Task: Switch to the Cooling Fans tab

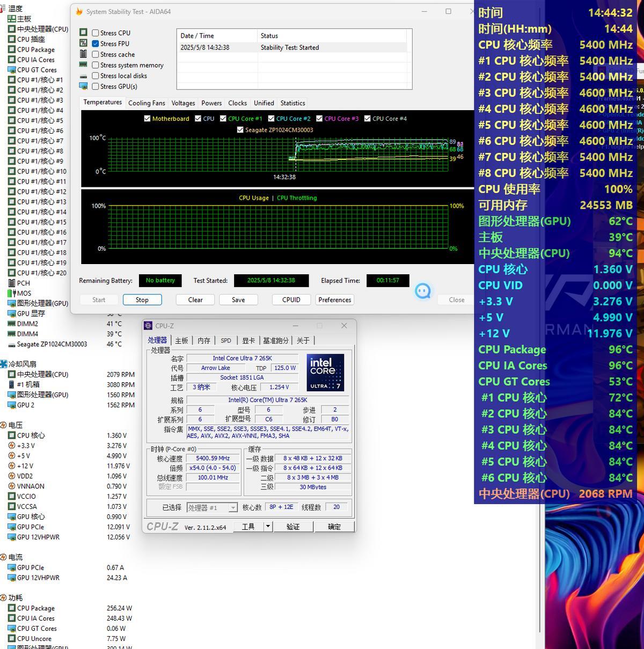Action: point(147,103)
